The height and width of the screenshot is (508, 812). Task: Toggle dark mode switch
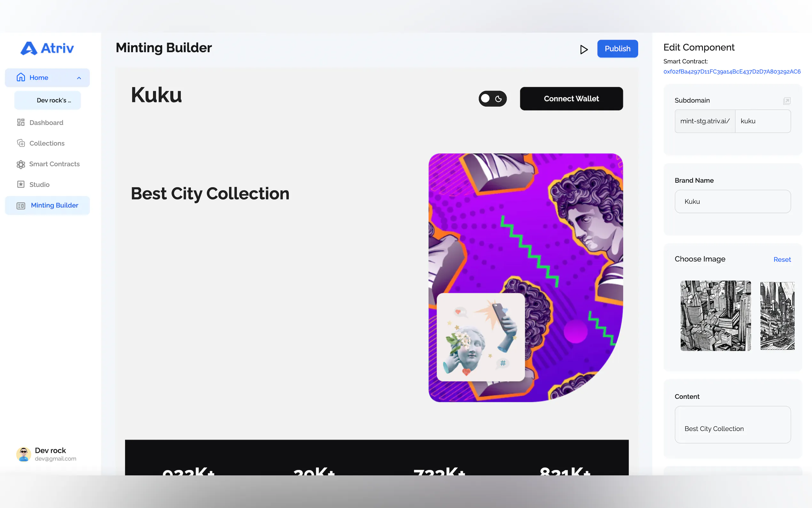pyautogui.click(x=492, y=99)
